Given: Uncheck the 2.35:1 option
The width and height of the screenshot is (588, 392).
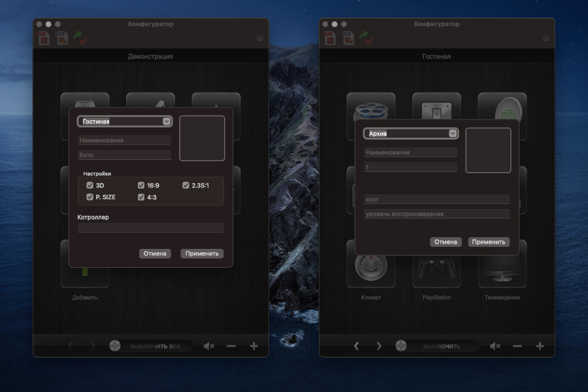Looking at the screenshot, I should tap(185, 185).
